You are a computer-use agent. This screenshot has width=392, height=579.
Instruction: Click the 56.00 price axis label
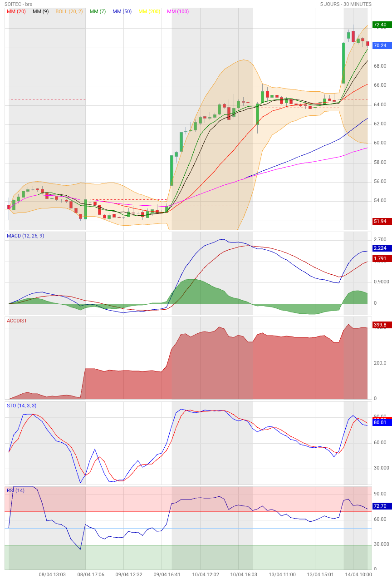[x=380, y=182]
